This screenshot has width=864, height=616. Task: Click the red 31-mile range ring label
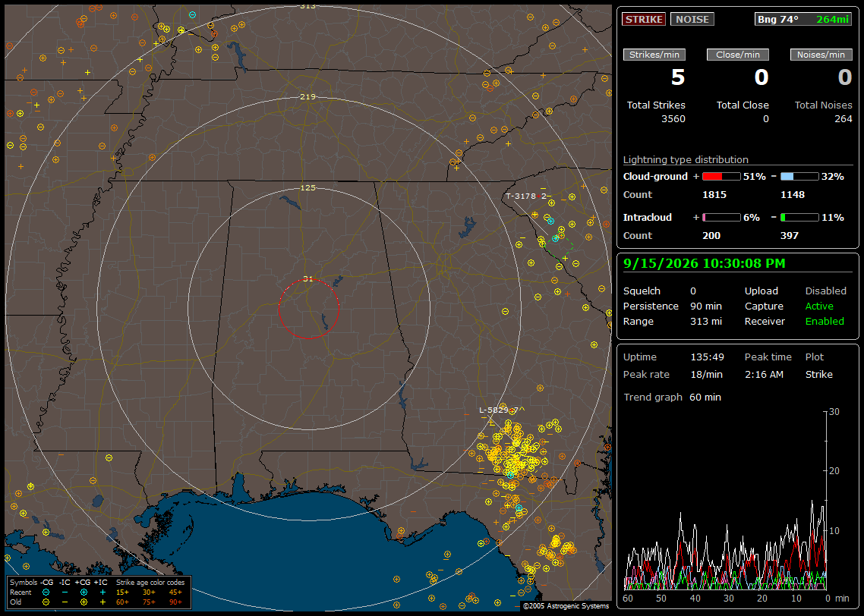[308, 278]
